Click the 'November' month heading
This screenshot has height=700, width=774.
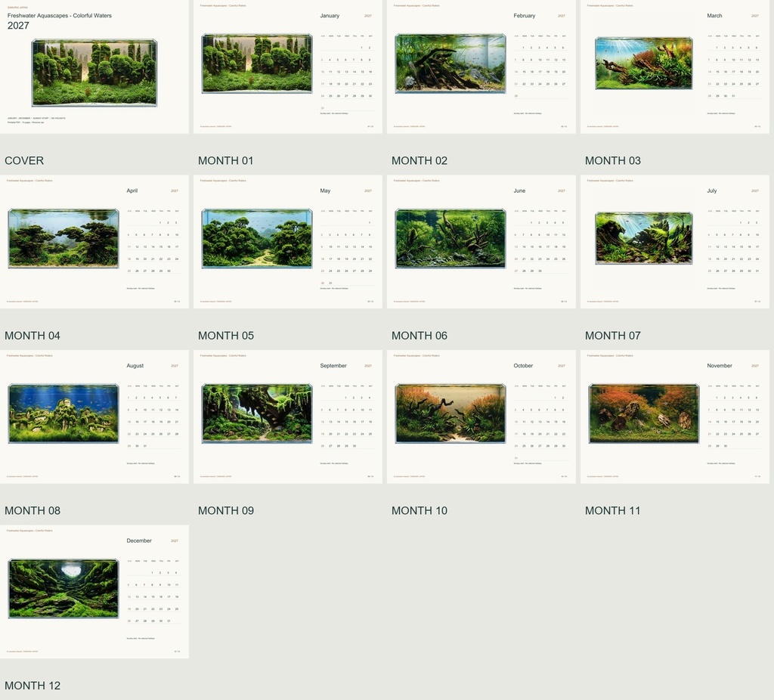point(720,366)
